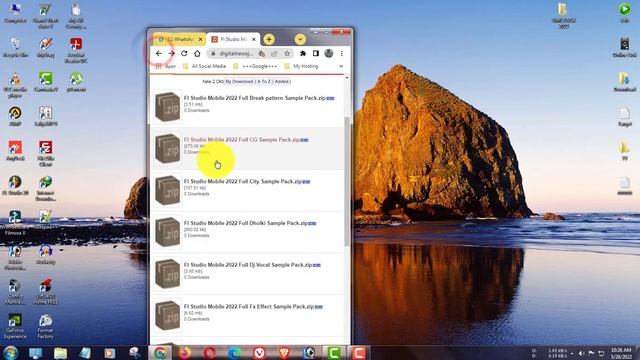Click the Chrome taskbar button
Viewport: 640px width, 360px height.
[160, 353]
